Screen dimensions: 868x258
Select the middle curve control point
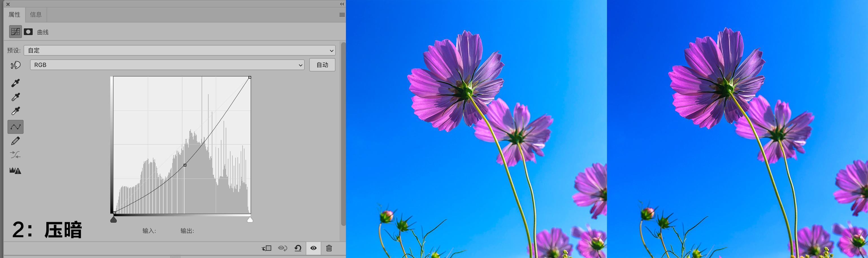[185, 165]
